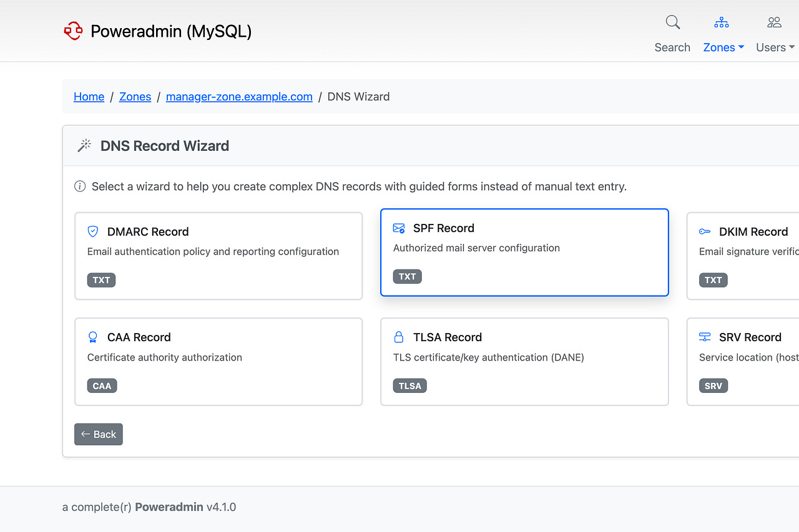Select the SPF Record wizard card
The width and height of the screenshot is (799, 532).
point(524,252)
